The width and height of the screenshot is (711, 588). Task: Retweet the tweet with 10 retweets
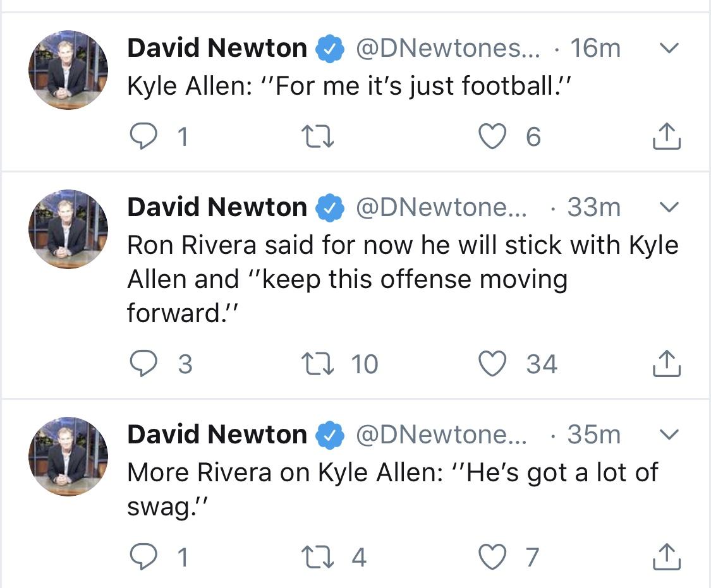(318, 364)
